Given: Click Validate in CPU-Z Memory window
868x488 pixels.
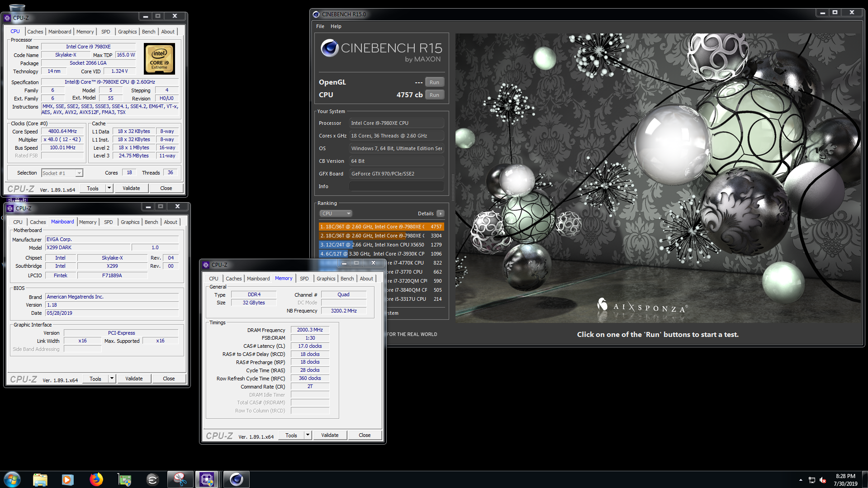Looking at the screenshot, I should pos(330,435).
